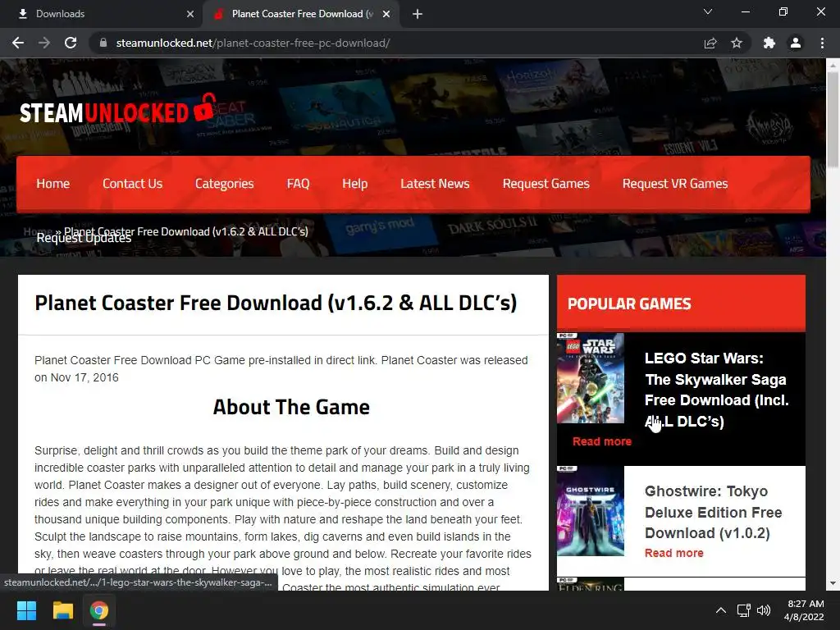
Task: Open LEGO Star Wars Skywalker Saga title link
Action: tap(716, 390)
